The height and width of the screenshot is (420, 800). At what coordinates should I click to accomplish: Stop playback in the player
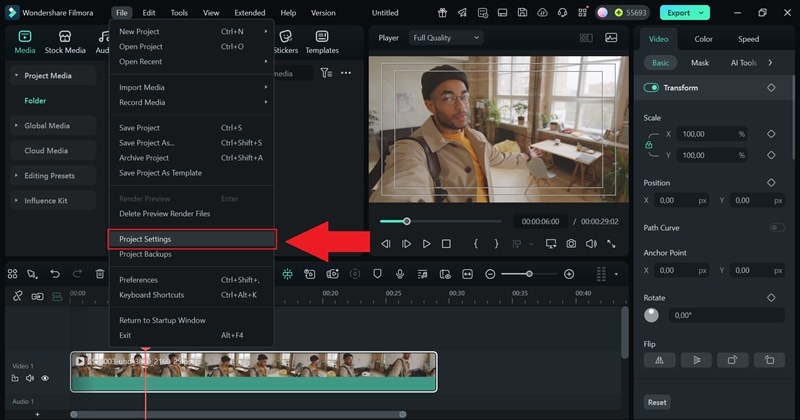click(446, 244)
